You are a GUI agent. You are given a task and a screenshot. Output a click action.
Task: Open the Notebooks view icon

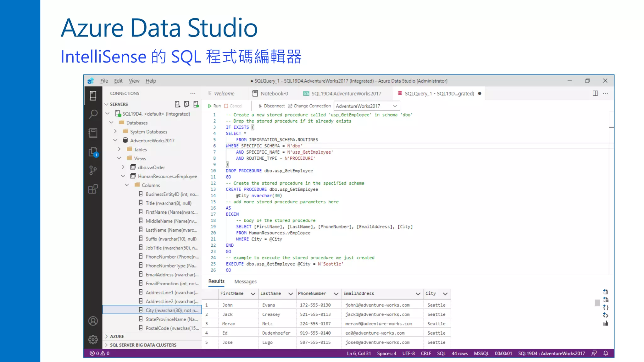[93, 133]
